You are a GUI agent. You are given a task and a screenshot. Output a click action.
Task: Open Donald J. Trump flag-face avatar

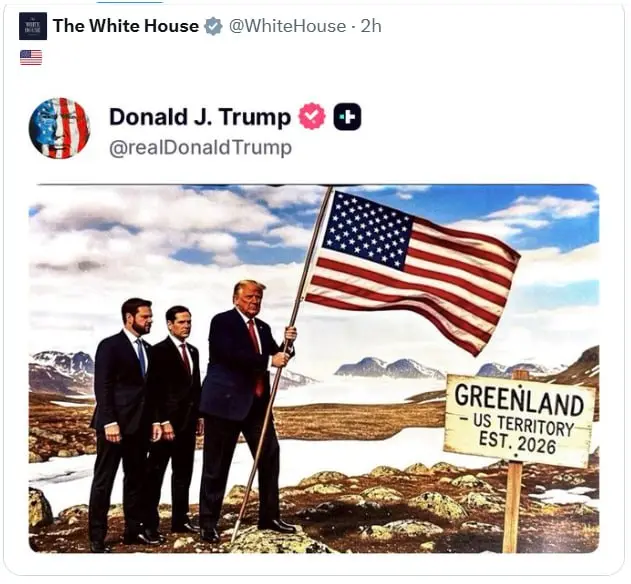click(x=60, y=128)
